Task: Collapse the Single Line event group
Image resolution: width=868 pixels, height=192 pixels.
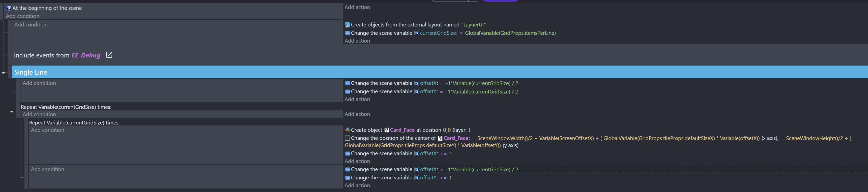Action: (3, 73)
